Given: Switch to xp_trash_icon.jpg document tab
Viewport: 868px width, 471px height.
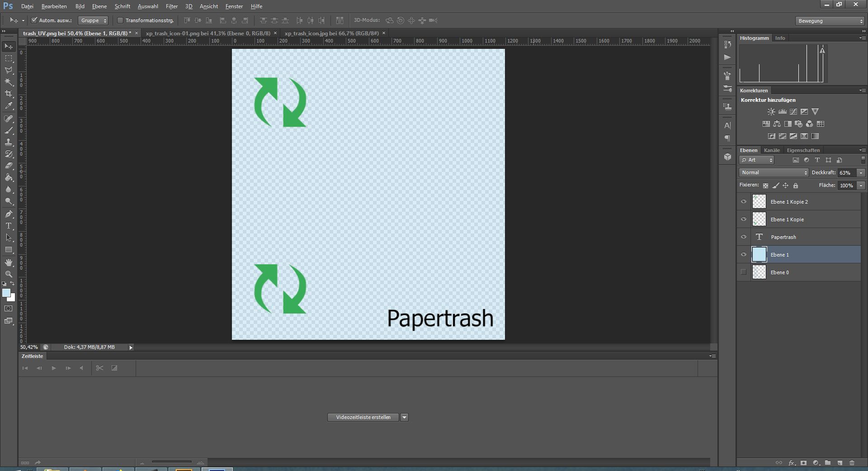Looking at the screenshot, I should pos(331,33).
